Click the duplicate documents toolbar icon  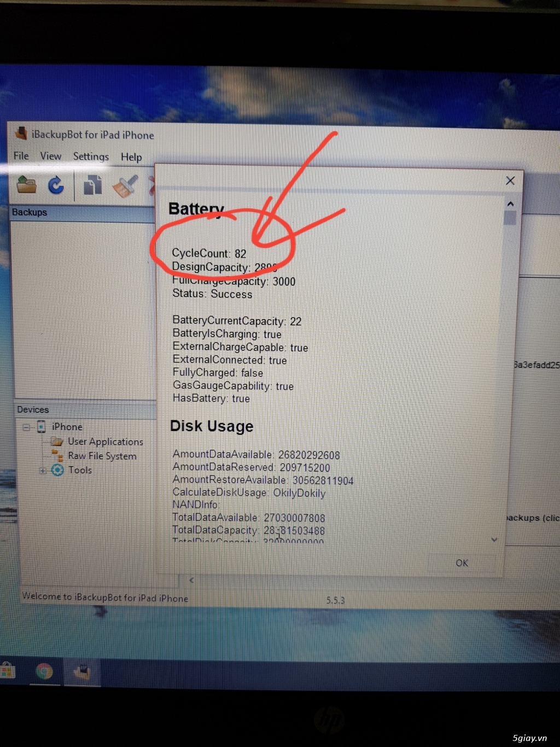pyautogui.click(x=92, y=185)
